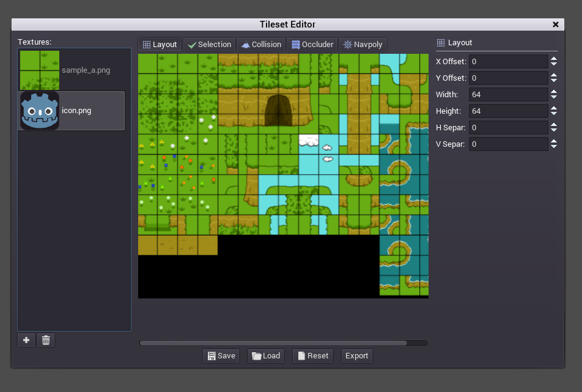Switch to the Collision tab
This screenshot has height=392, width=582.
pyautogui.click(x=261, y=45)
